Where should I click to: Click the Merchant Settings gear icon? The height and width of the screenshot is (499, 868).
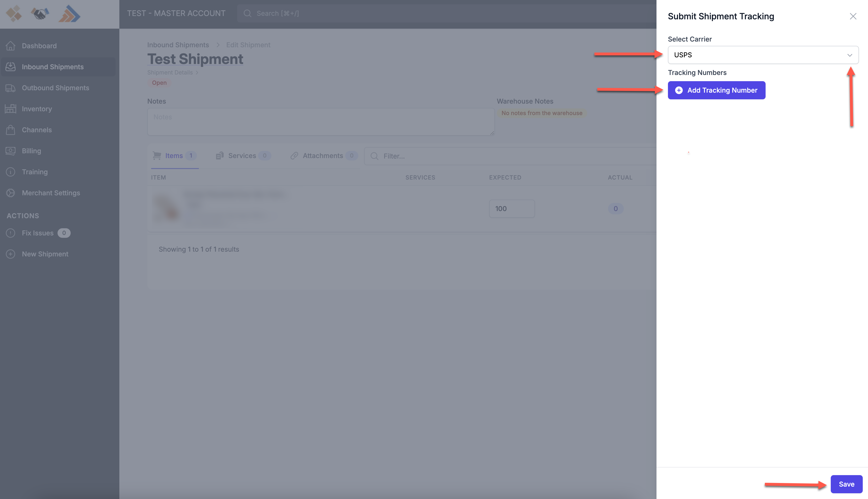tap(11, 193)
